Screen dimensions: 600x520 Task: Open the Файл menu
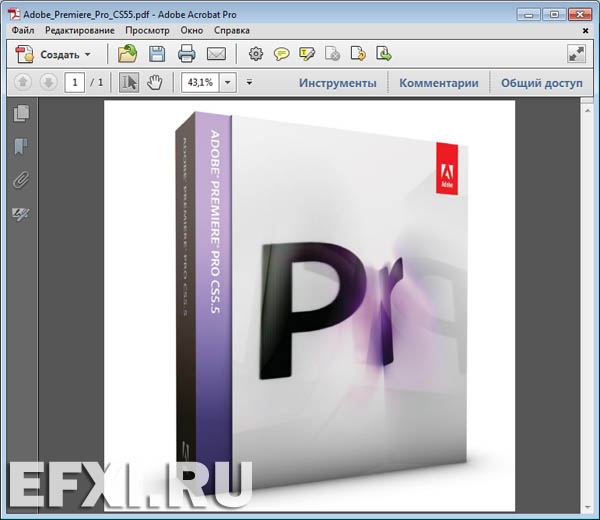[x=23, y=30]
